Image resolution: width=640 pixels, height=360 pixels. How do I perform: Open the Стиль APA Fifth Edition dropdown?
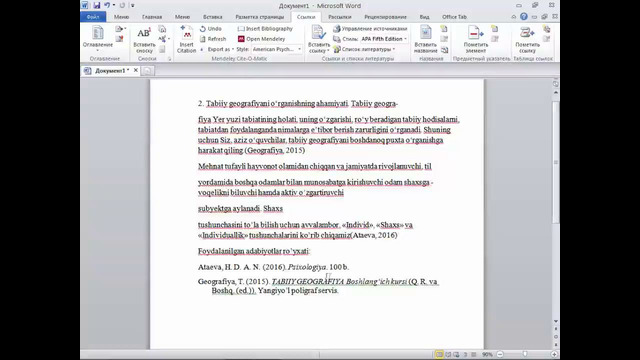pos(384,39)
